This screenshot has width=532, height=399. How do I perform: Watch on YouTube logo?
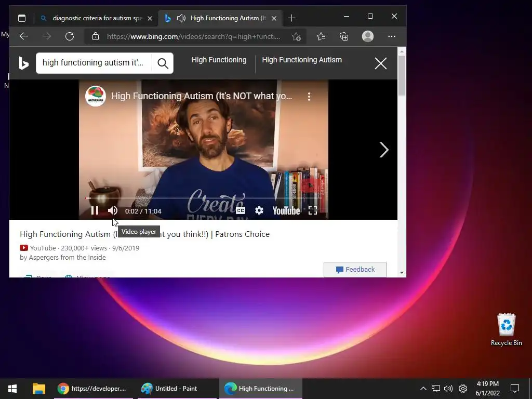coord(286,211)
